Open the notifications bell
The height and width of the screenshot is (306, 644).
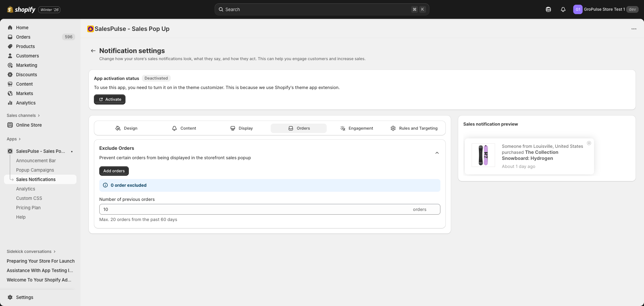(563, 9)
